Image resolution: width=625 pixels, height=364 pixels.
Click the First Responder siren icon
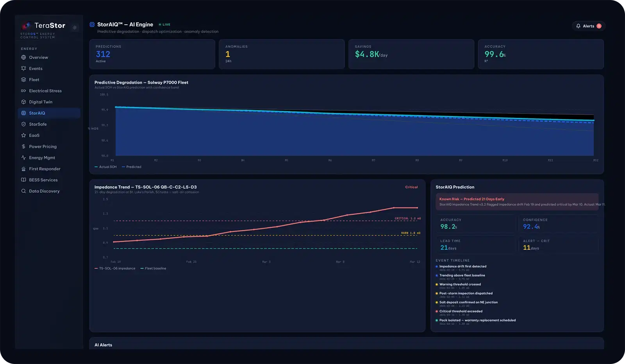tap(23, 169)
